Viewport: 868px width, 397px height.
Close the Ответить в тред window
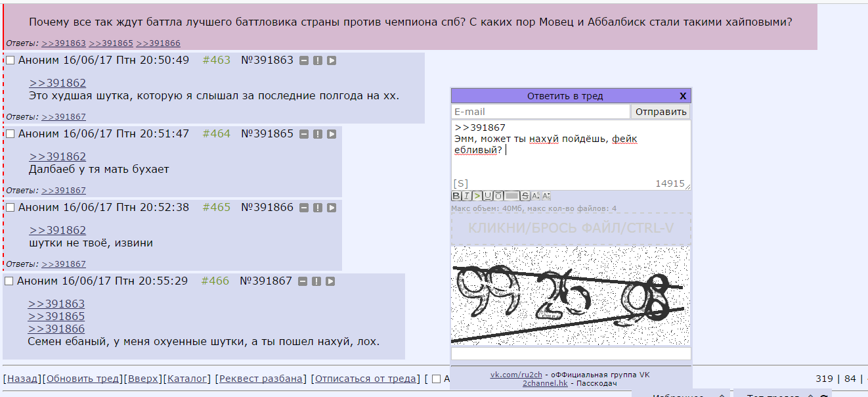[x=683, y=96]
